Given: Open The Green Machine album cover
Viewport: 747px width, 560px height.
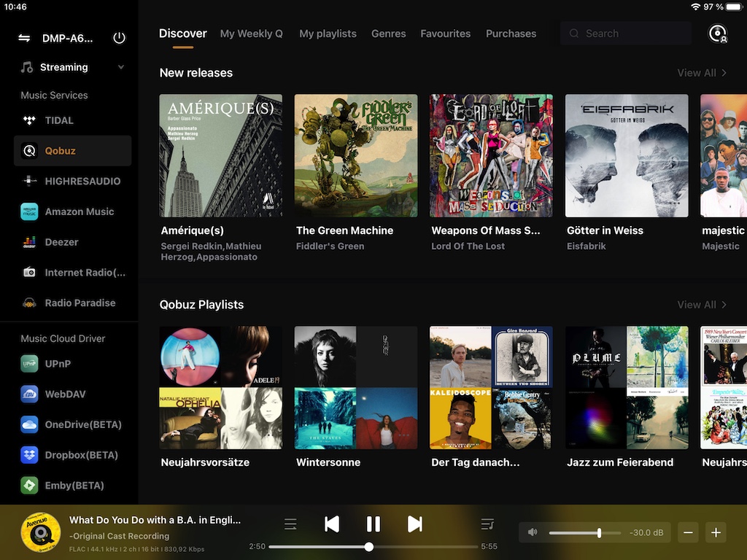Looking at the screenshot, I should pos(356,156).
